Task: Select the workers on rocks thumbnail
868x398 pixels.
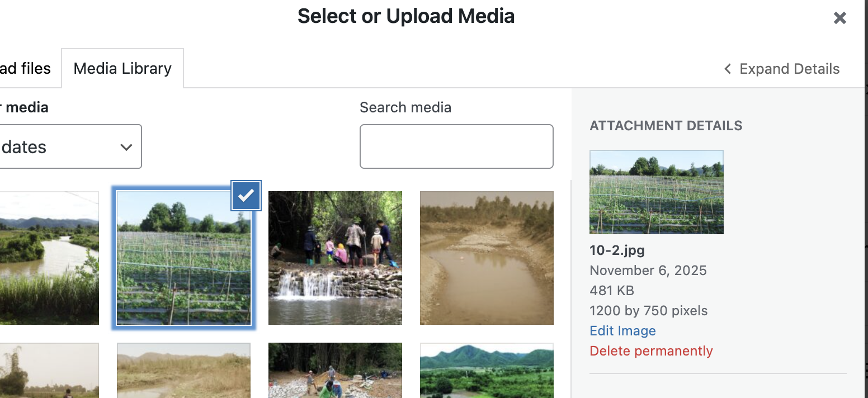Action: [x=335, y=370]
